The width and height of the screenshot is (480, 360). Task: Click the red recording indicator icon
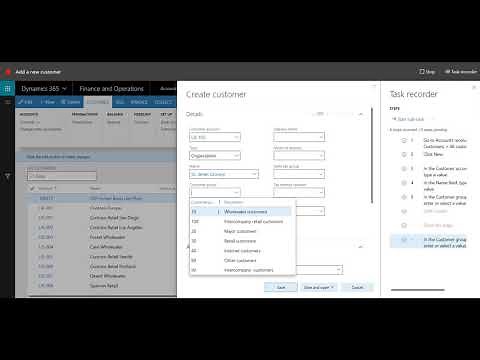point(8,72)
